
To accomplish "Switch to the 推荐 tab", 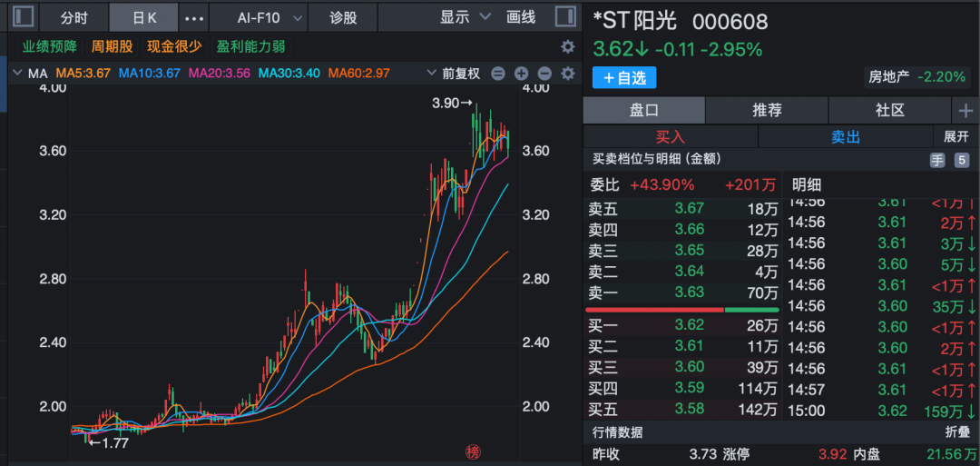I will 767,110.
